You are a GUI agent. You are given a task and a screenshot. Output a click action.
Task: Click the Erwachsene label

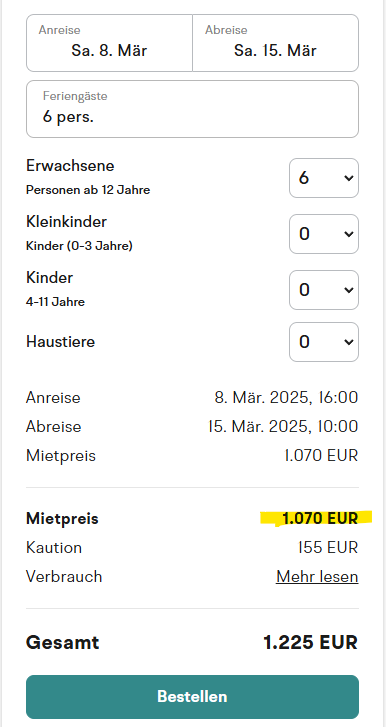point(70,166)
